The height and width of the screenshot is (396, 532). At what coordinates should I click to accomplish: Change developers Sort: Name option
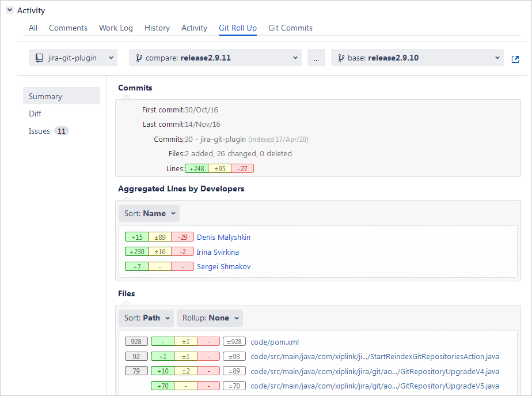[149, 213]
